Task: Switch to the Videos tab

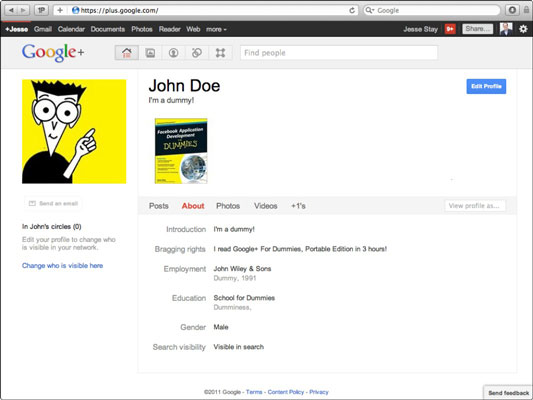Action: click(266, 206)
